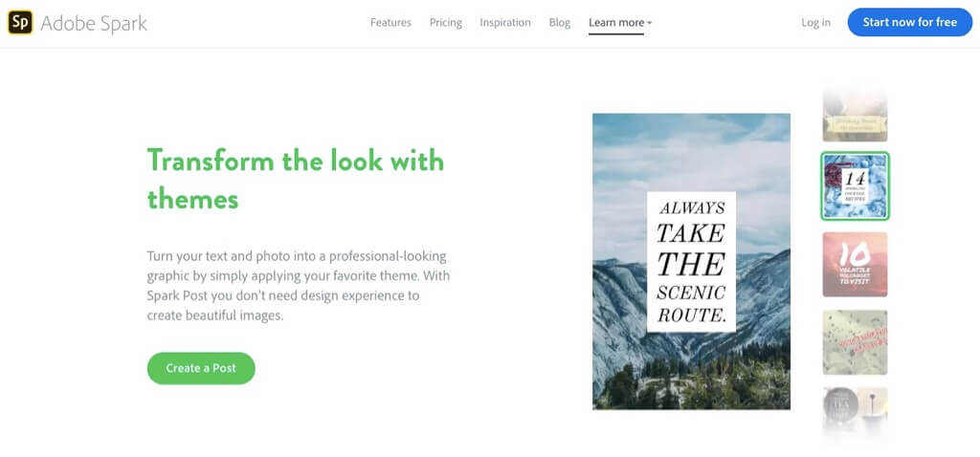
Task: Pick the beige theme thumbnail with red text
Action: (855, 341)
